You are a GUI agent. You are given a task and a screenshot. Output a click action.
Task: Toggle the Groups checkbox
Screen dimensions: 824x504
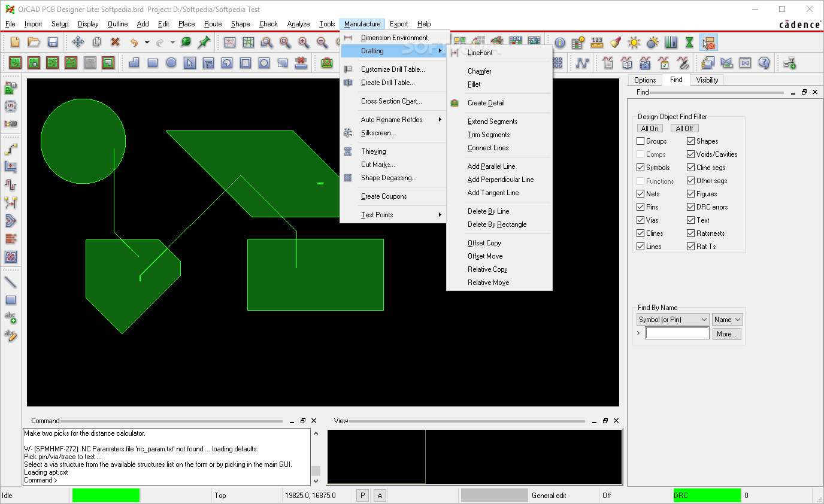click(641, 141)
